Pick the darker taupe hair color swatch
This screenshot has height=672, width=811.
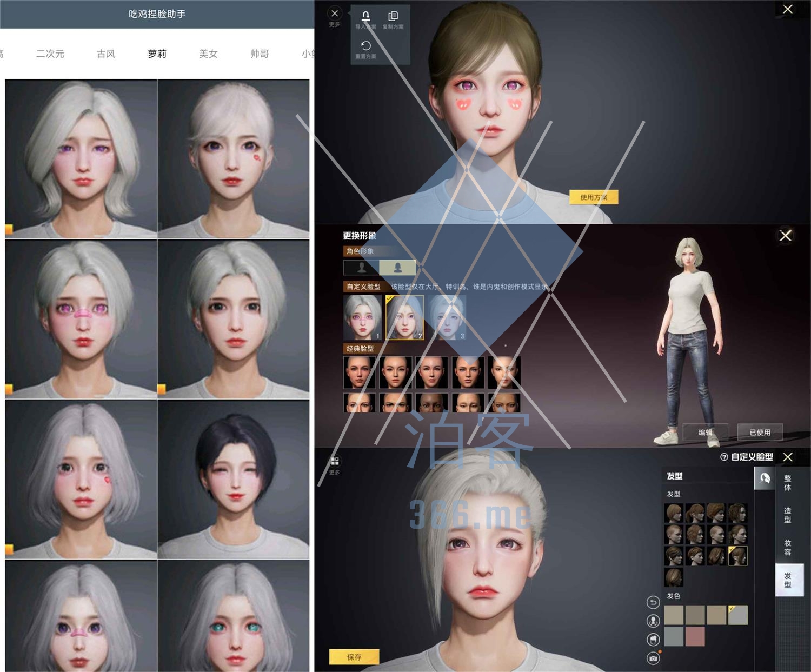(x=695, y=615)
